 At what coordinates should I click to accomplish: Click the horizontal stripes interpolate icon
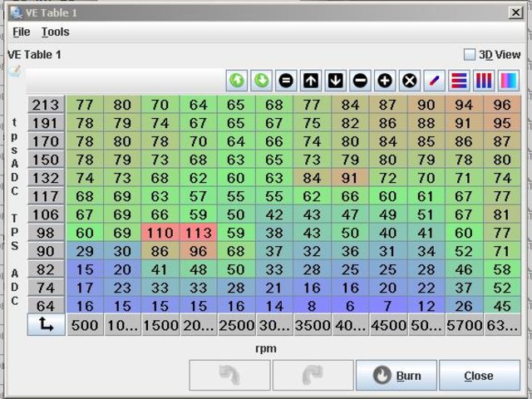coord(459,81)
